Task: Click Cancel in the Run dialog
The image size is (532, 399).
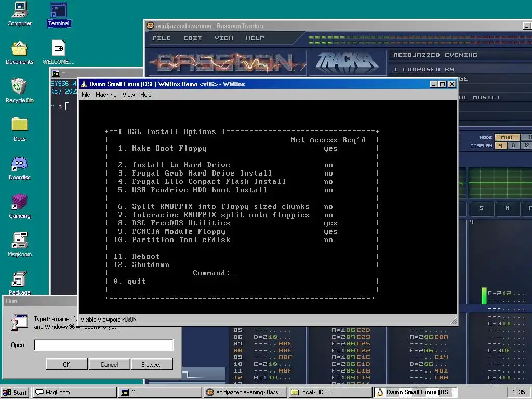Action: 109,364
